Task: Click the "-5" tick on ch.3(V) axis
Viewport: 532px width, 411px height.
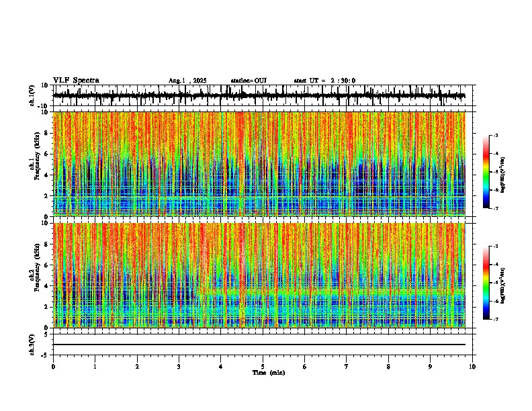Action: pyautogui.click(x=45, y=355)
